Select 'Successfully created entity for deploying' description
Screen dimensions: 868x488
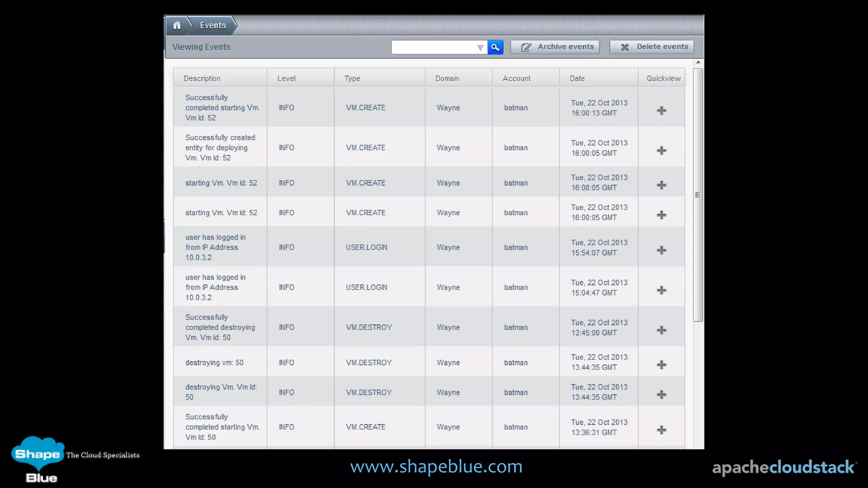220,148
